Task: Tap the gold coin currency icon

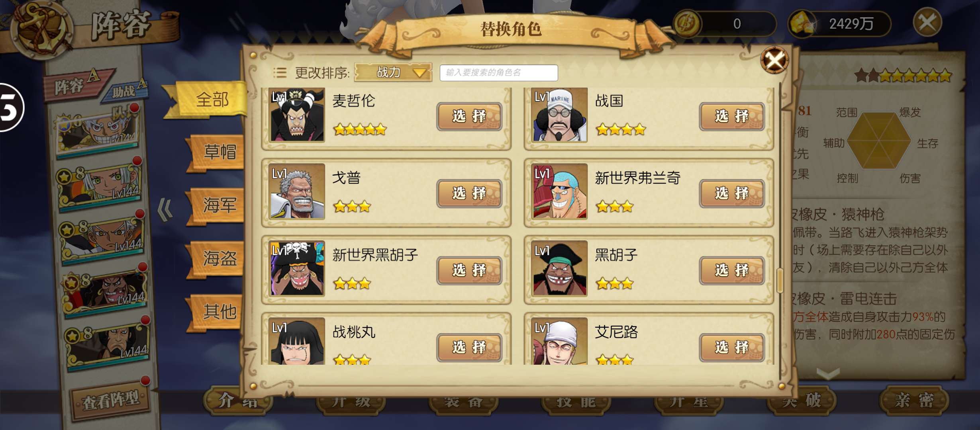Action: 688,24
